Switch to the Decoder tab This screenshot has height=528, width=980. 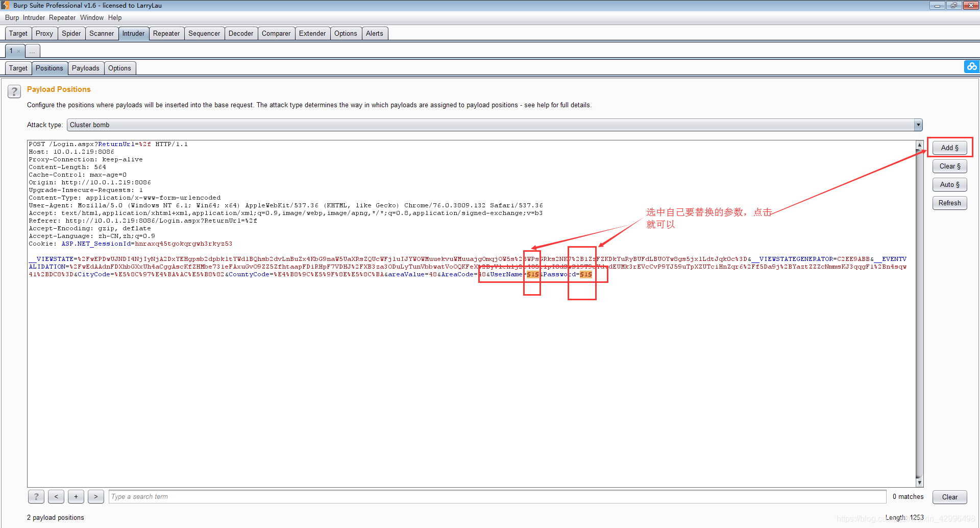(241, 33)
